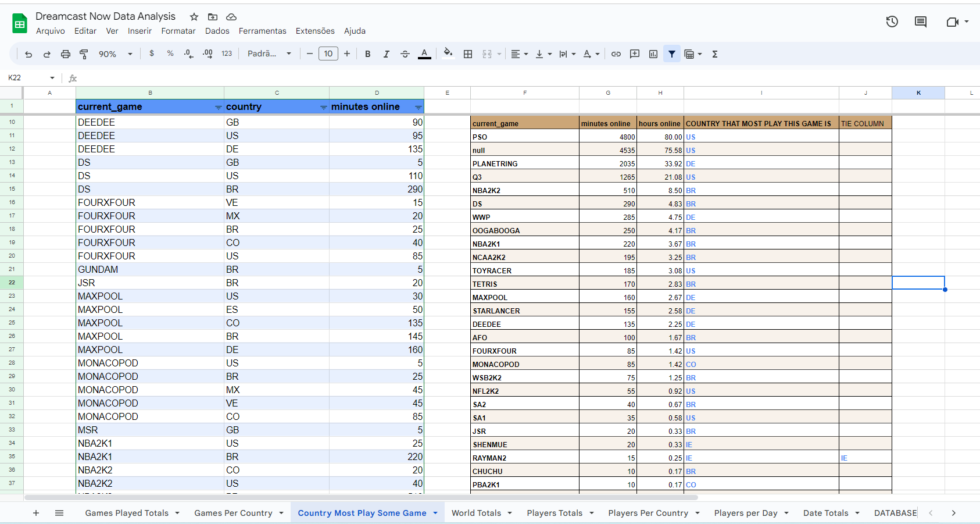Click the font size field
This screenshot has height=524, width=980.
pyautogui.click(x=328, y=54)
